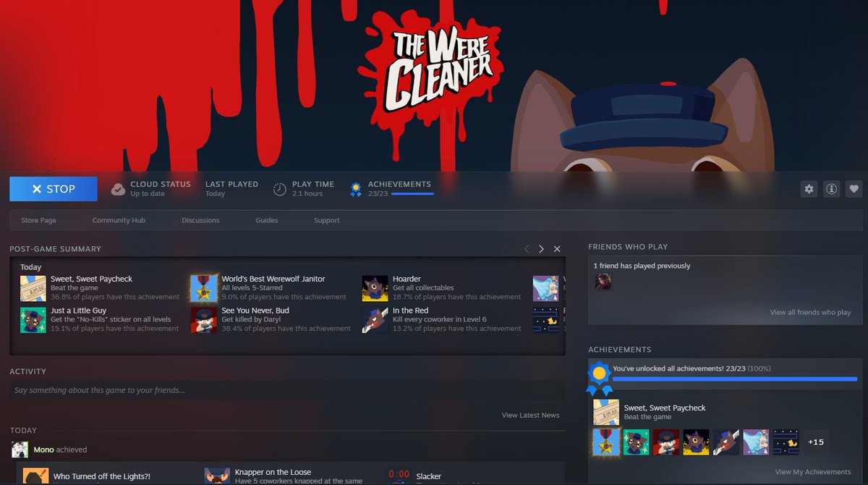Viewport: 868px width, 485px height.
Task: Close the Post-Game Summary panel
Action: tap(557, 249)
